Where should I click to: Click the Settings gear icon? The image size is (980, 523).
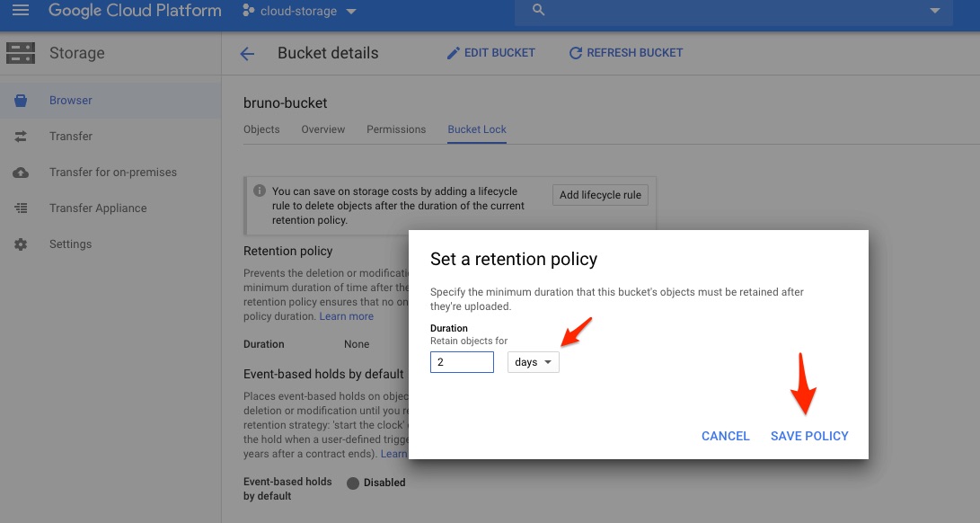pos(21,244)
